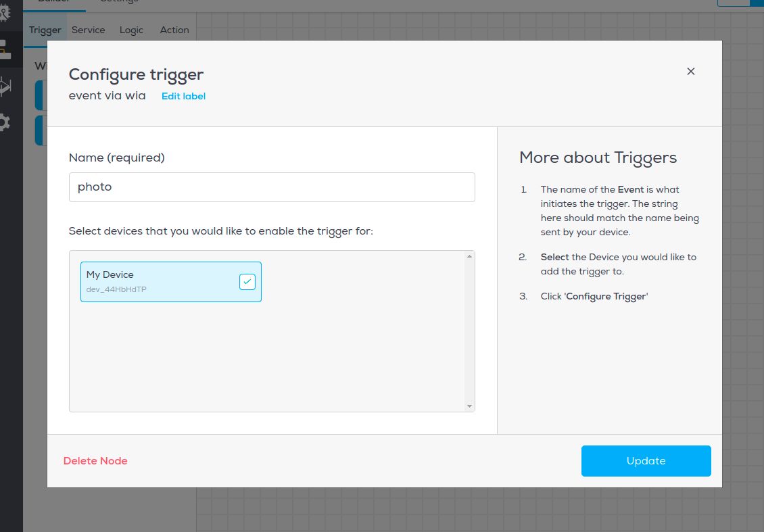Focus the Name input containing photo
This screenshot has width=764, height=532.
pos(272,187)
